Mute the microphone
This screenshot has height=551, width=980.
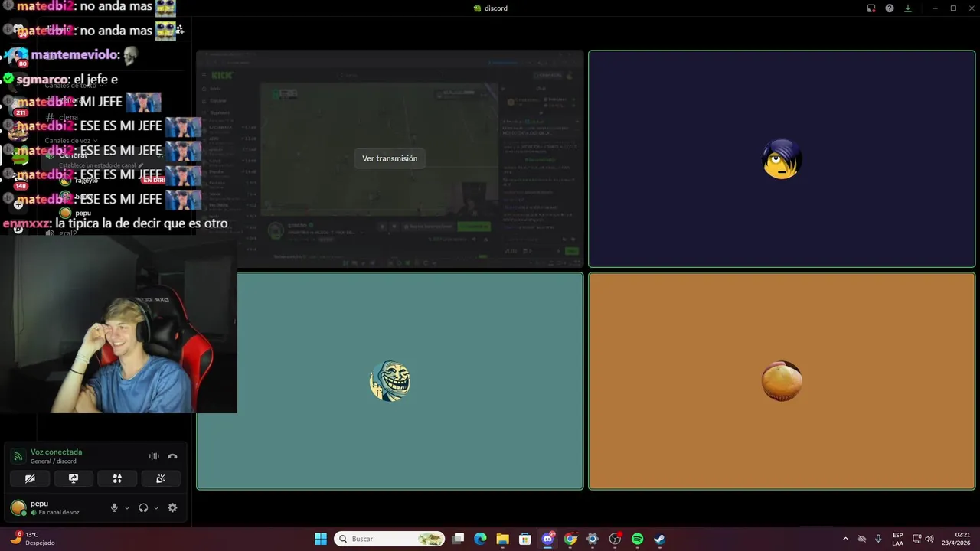point(114,507)
